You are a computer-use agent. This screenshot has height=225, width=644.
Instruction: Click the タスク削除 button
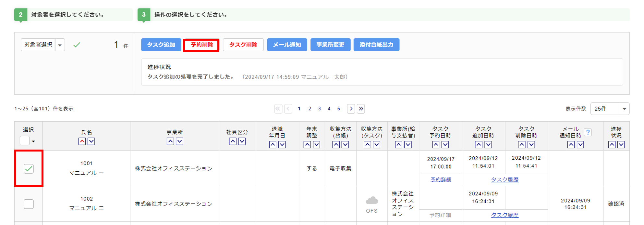[243, 45]
